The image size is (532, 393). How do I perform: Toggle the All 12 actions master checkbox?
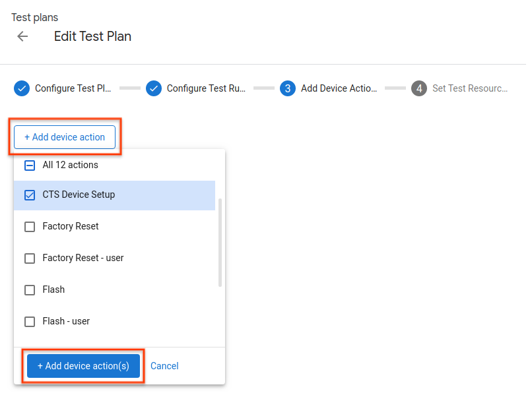point(29,165)
